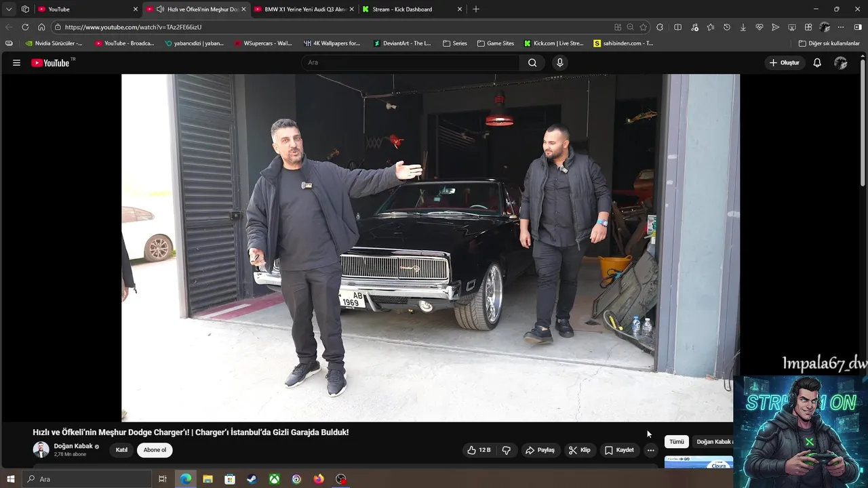The width and height of the screenshot is (868, 488).
Task: Open the zoom magnifier in address bar
Action: pos(630,27)
